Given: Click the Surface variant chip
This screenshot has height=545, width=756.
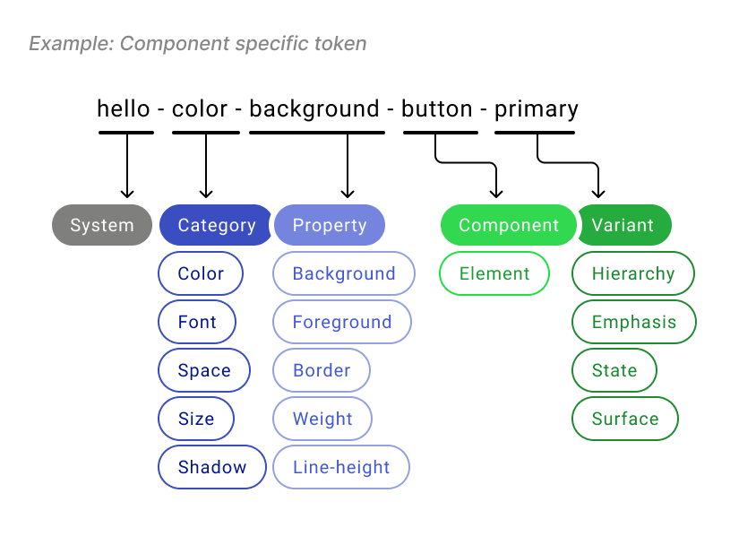Looking at the screenshot, I should click(625, 419).
